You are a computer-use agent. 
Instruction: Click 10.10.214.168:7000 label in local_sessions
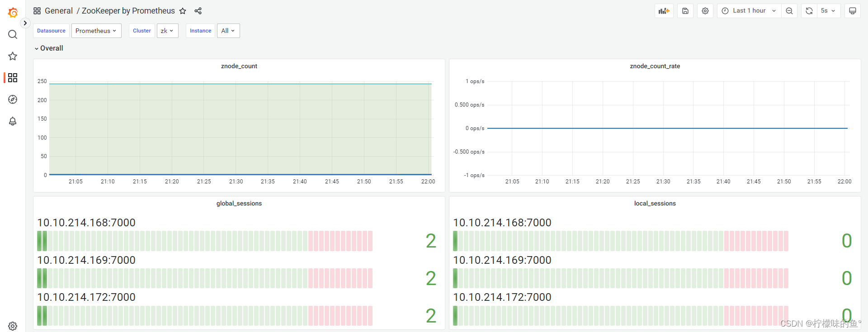click(502, 223)
